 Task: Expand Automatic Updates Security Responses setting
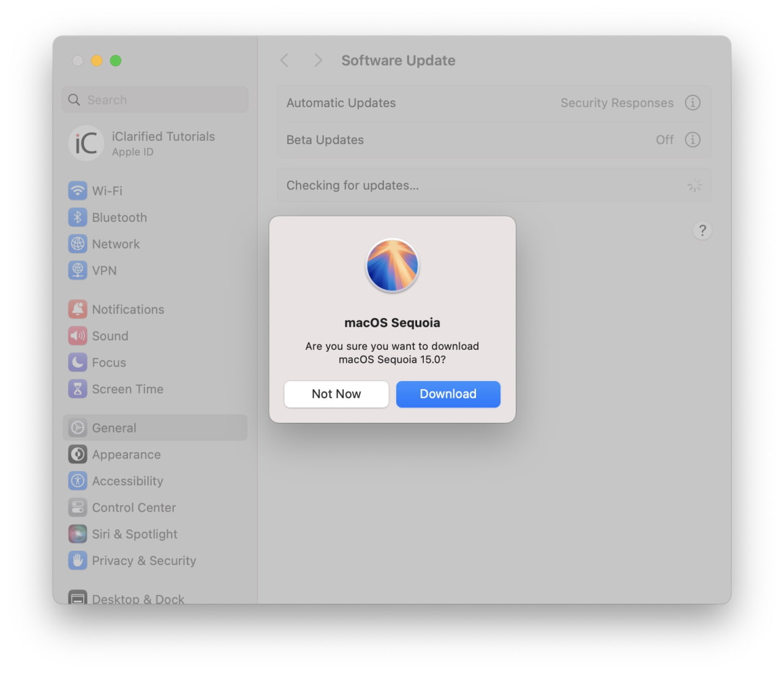[x=617, y=103]
